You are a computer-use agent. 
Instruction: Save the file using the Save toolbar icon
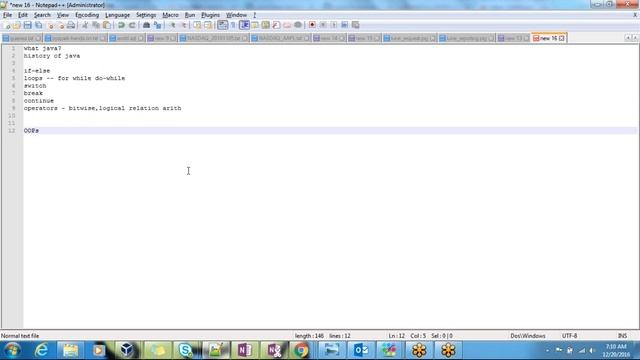click(27, 25)
